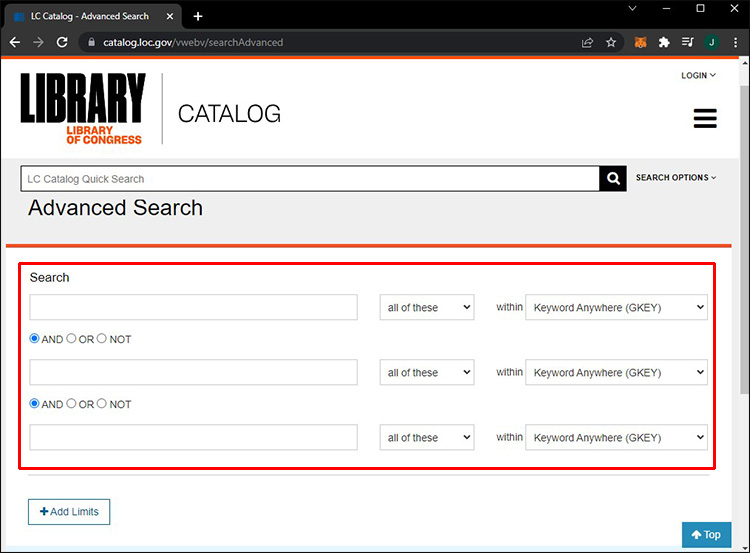This screenshot has height=553, width=750.
Task: Open the hamburger menu icon
Action: point(705,118)
